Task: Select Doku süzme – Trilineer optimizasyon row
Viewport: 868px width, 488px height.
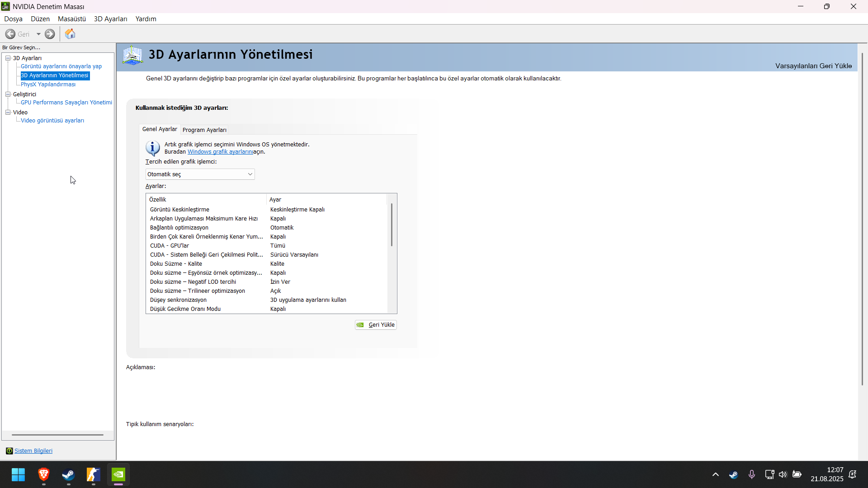Action: coord(268,291)
